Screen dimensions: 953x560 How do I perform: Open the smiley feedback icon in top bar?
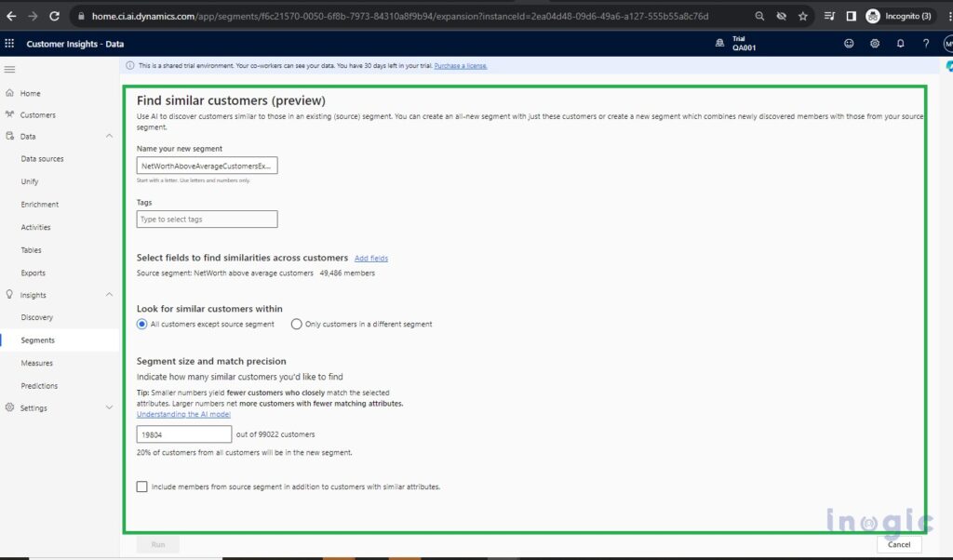pyautogui.click(x=848, y=42)
